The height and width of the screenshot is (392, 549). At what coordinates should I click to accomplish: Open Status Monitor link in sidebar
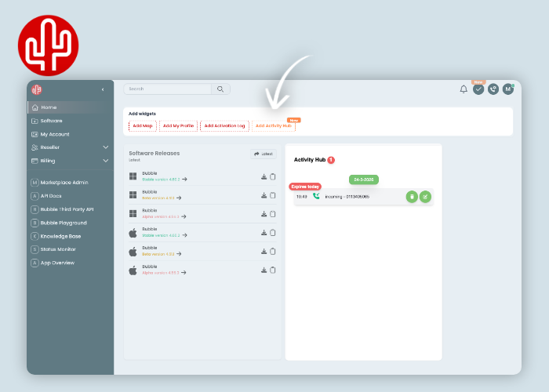click(x=58, y=249)
